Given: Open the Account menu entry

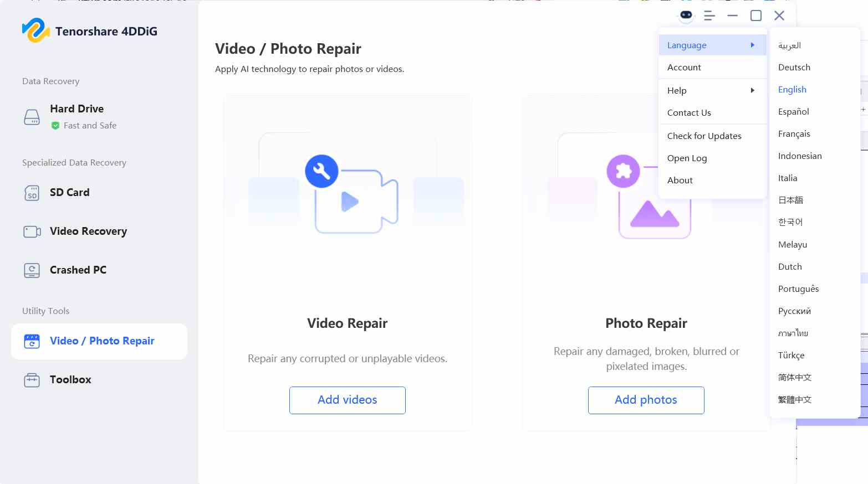Looking at the screenshot, I should pyautogui.click(x=712, y=67).
